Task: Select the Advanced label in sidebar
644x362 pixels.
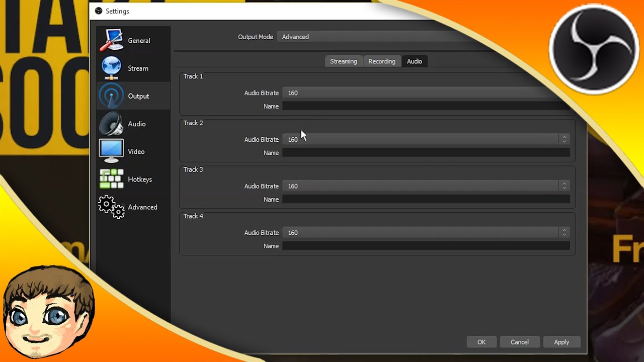Action: [142, 207]
